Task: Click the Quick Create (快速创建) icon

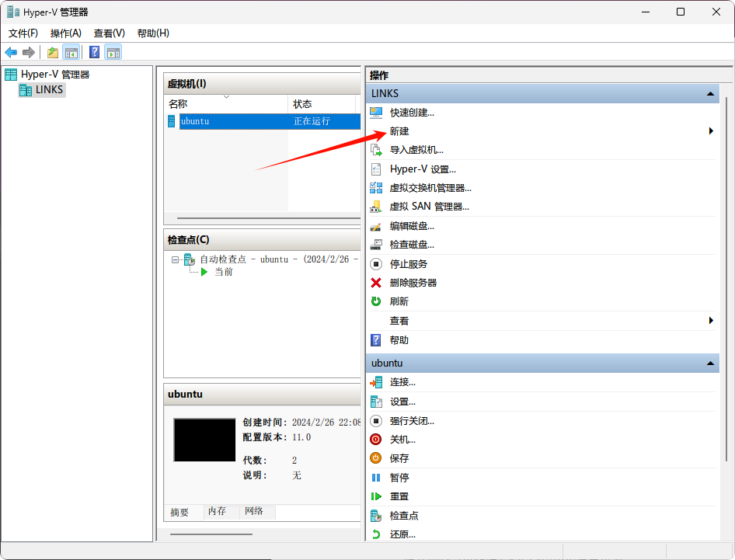Action: 376,113
